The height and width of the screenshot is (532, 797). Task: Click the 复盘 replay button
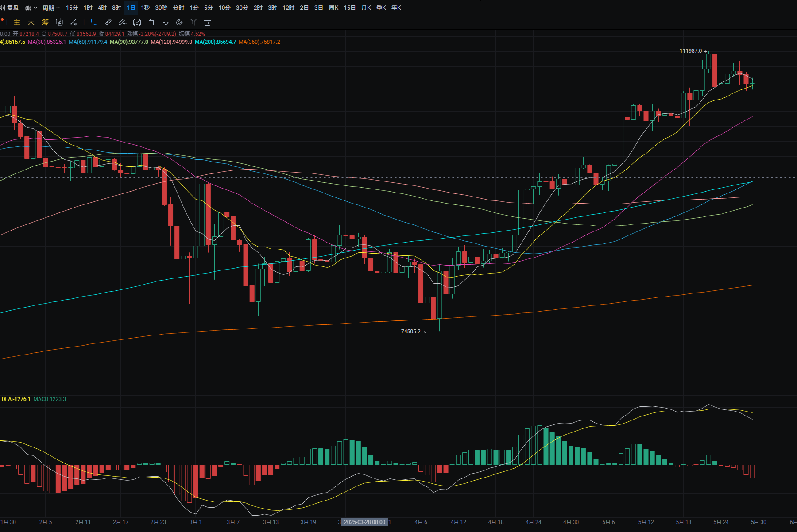9,8
